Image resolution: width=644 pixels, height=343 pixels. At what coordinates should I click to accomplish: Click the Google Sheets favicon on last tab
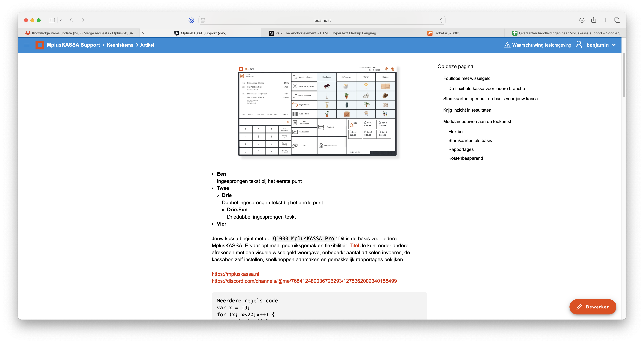coord(515,33)
